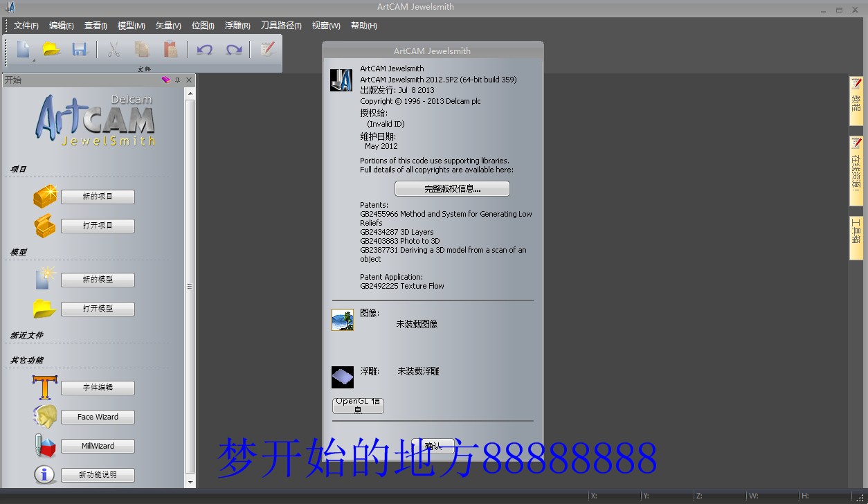
Task: Click the Copy toolbar icon
Action: click(142, 49)
